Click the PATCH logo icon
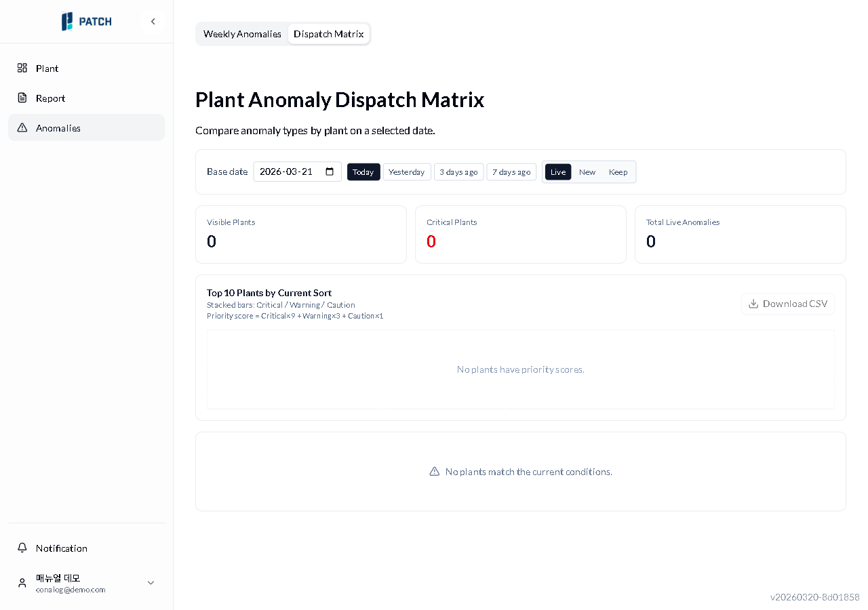 pyautogui.click(x=67, y=22)
